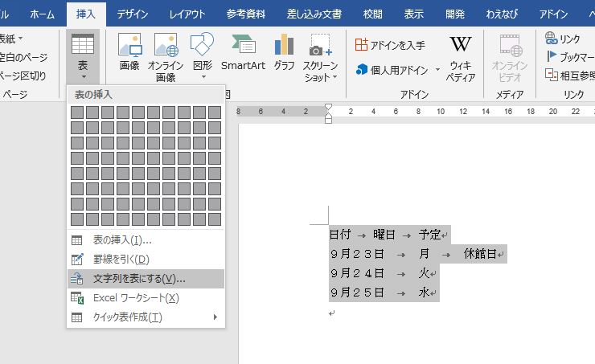Expand the 個人用アドイン dropdown arrow
595x364 pixels.
(x=437, y=70)
